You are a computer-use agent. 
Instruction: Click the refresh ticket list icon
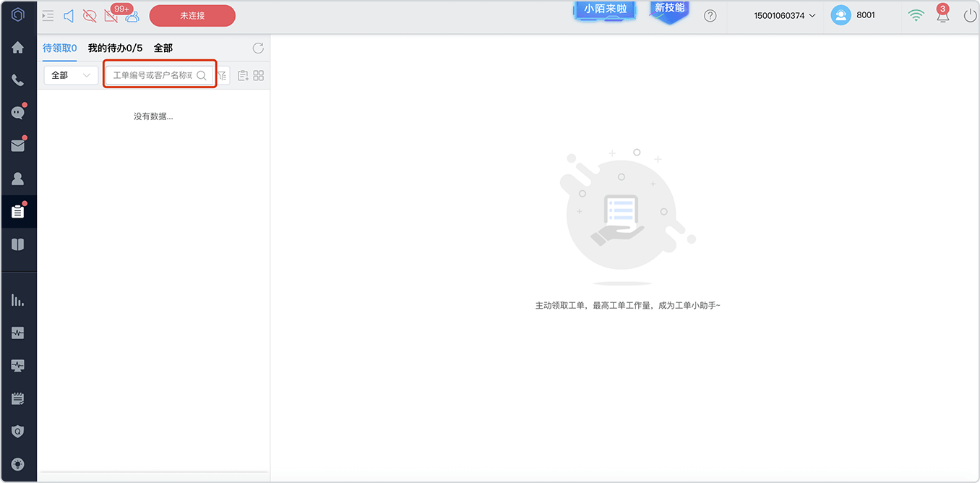click(x=258, y=48)
